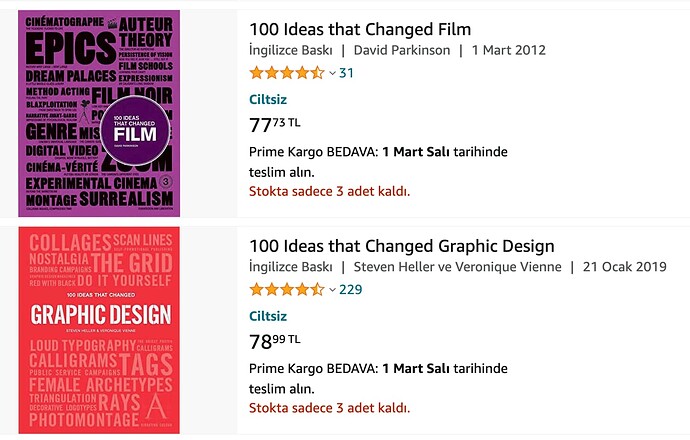Image resolution: width=690 pixels, height=440 pixels.
Task: Open the 31 reviews count link
Action: (346, 73)
